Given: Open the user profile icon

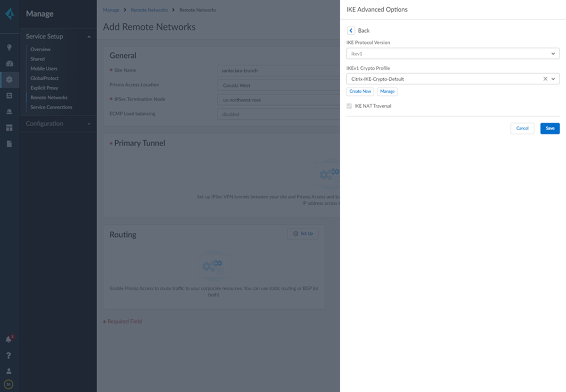Looking at the screenshot, I should tap(9, 371).
